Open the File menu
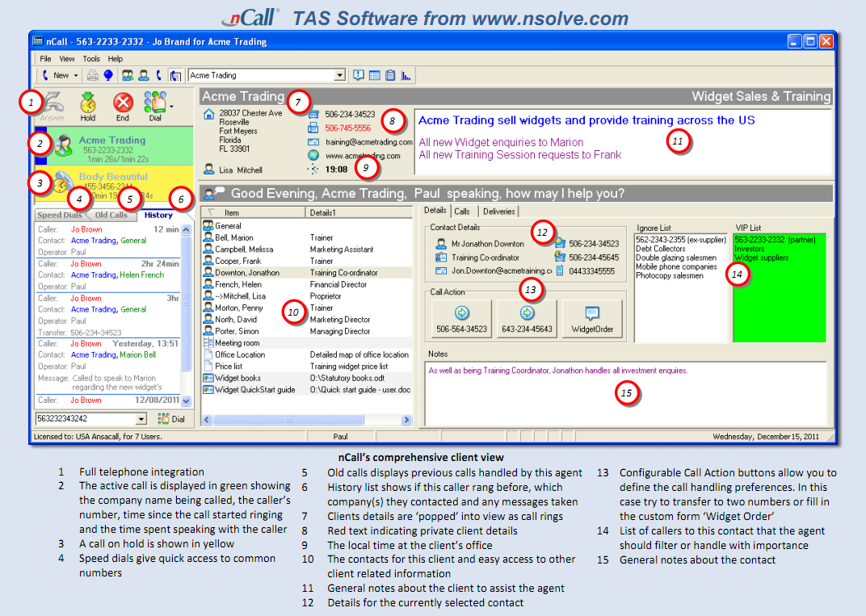866x616 pixels. tap(45, 58)
